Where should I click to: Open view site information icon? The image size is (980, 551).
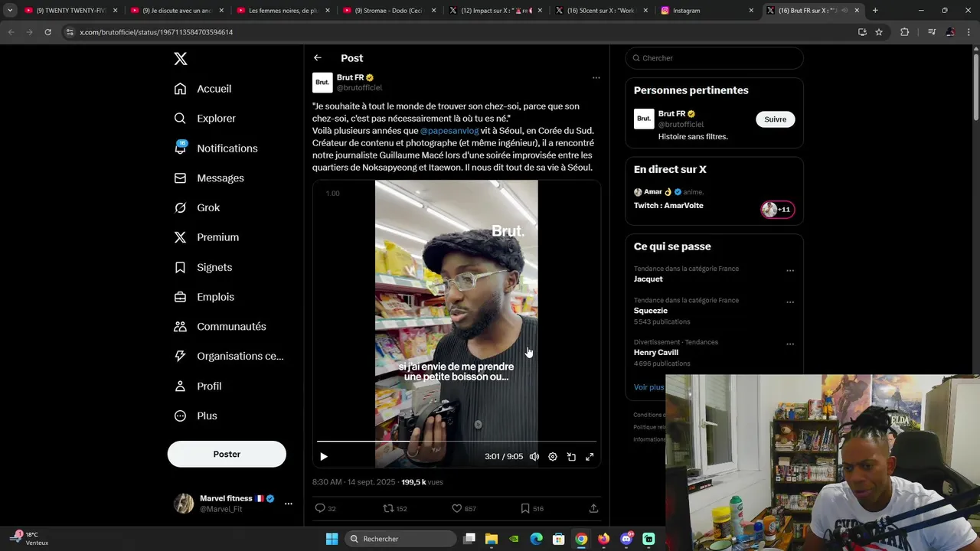(70, 32)
